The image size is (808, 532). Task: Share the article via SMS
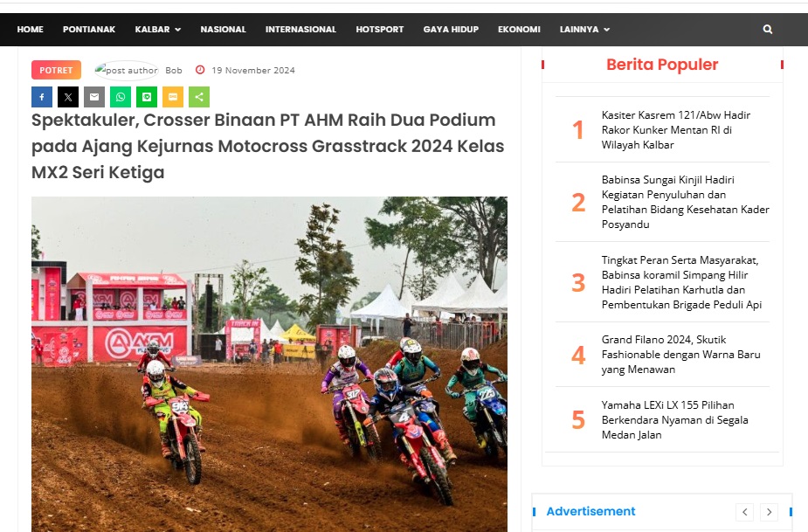click(173, 97)
